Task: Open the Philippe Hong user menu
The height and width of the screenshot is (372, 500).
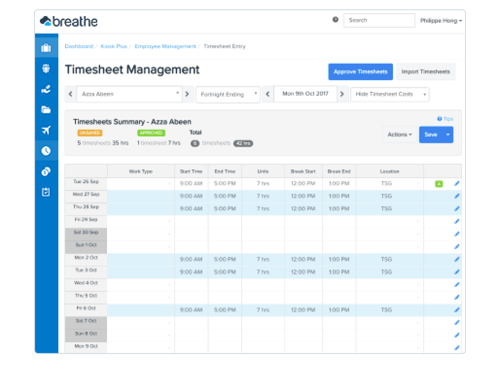Action: [441, 21]
